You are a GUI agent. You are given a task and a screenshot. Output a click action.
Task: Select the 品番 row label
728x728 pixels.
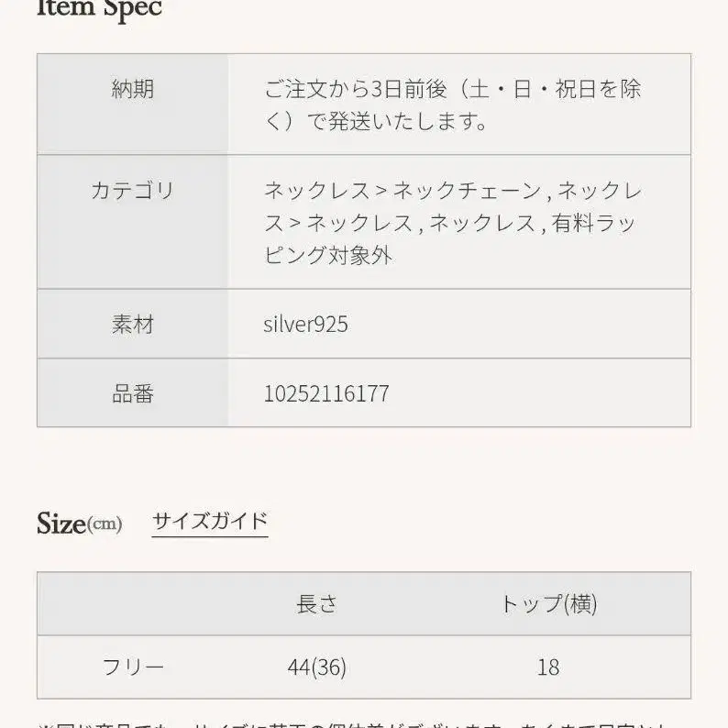pyautogui.click(x=133, y=393)
